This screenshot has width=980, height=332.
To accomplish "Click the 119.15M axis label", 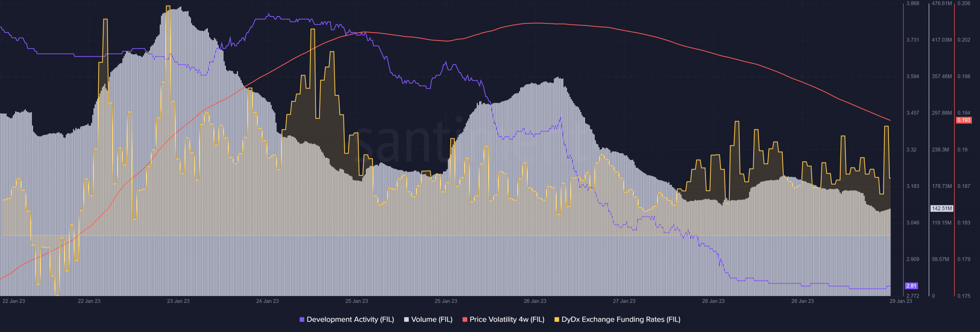I will click(942, 222).
